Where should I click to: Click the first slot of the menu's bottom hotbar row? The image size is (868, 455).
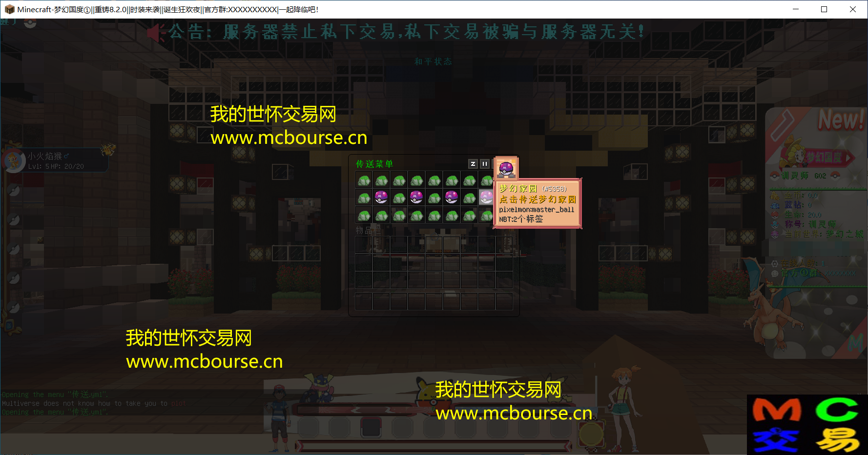click(x=364, y=301)
